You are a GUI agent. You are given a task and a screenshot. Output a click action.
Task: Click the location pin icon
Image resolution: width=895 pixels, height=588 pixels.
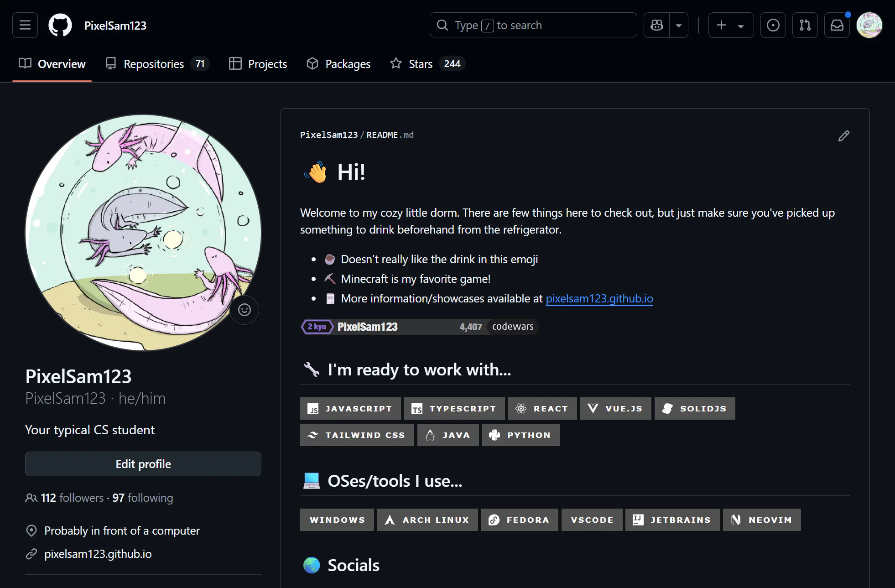tap(31, 531)
